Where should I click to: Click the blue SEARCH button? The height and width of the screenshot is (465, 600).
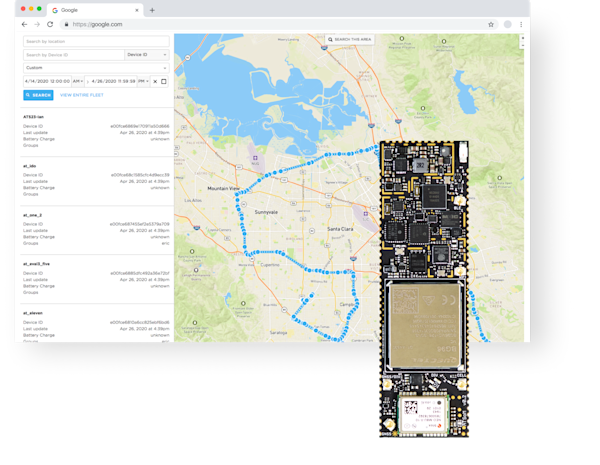(38, 95)
